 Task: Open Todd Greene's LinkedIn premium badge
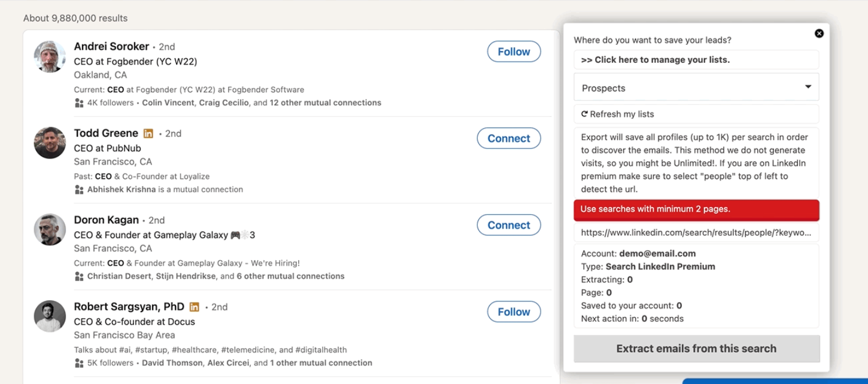tap(148, 133)
